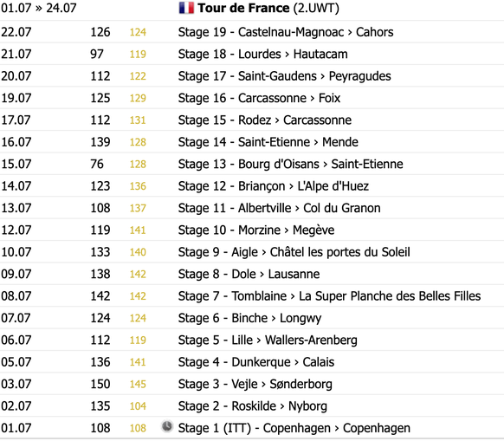504x441 pixels.
Task: Open Stage 13 Bourg d'Oisans to Saint-Etienne
Action: pyautogui.click(x=291, y=164)
